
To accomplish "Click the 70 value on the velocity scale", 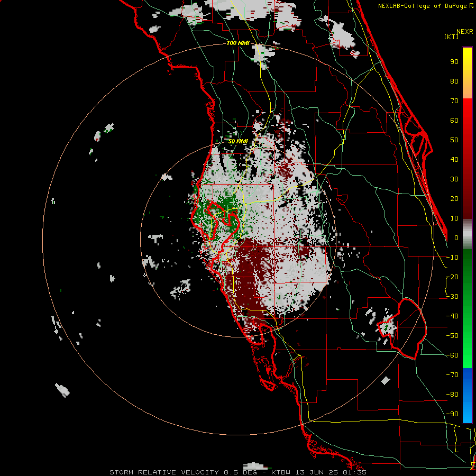I will [x=454, y=101].
